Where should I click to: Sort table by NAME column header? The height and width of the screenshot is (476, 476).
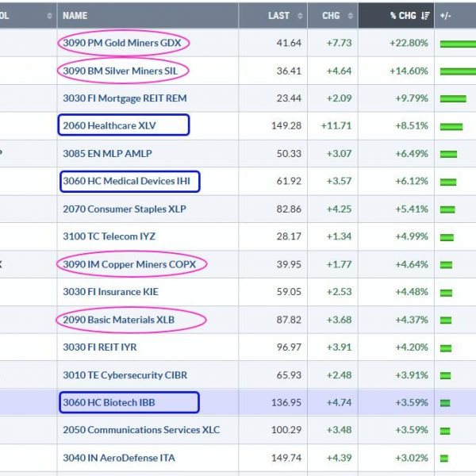point(75,16)
